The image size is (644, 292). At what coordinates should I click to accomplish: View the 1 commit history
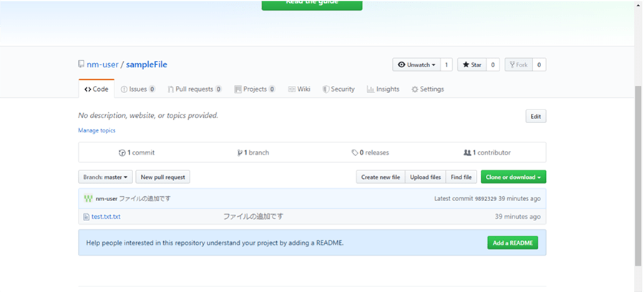(137, 152)
